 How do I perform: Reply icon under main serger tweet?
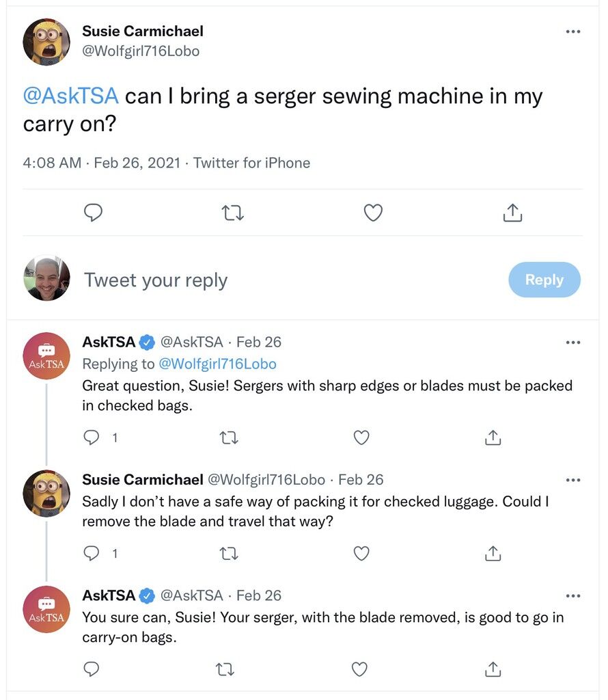pos(93,213)
